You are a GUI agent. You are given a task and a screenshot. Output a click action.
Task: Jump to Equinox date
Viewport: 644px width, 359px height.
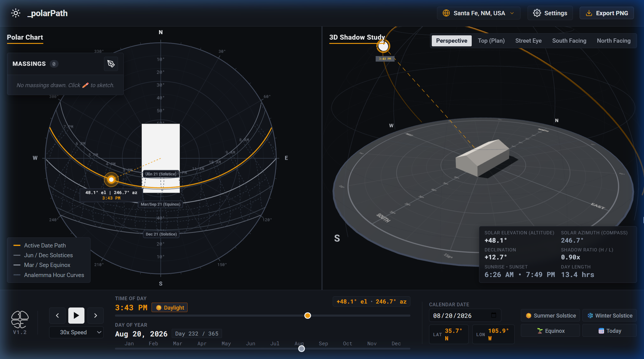pos(550,331)
